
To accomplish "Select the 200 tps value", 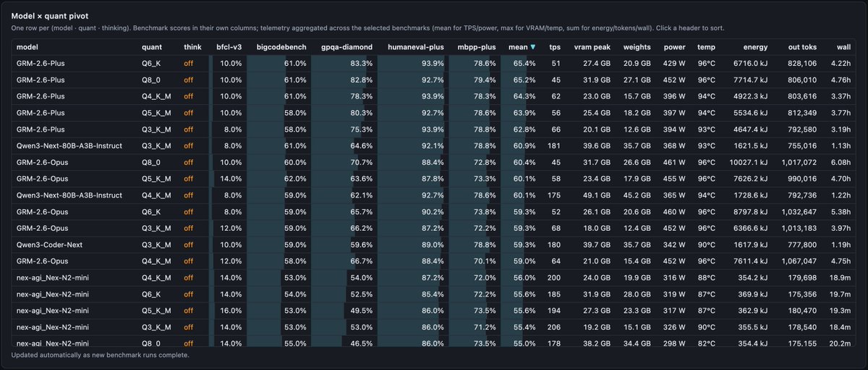I will click(553, 278).
